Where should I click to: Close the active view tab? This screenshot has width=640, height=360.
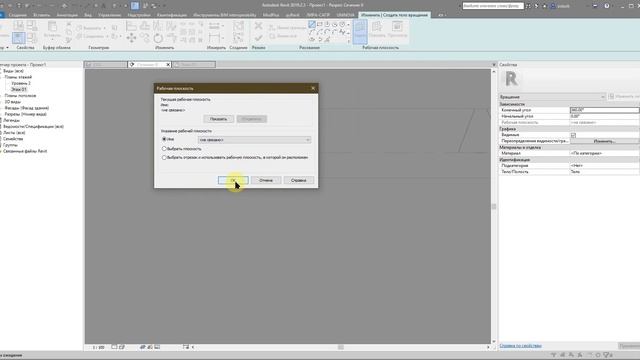pyautogui.click(x=168, y=64)
